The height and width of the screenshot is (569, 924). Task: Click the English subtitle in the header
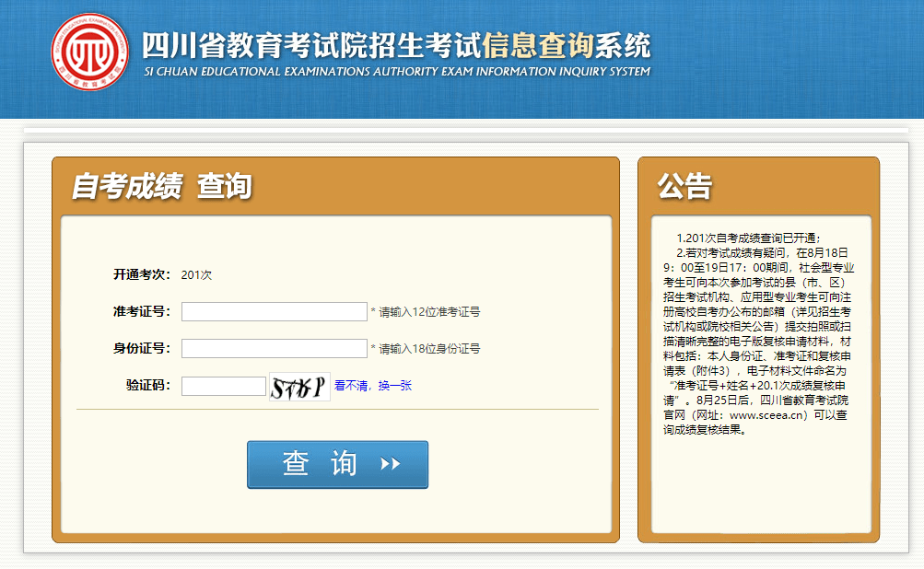pyautogui.click(x=397, y=72)
